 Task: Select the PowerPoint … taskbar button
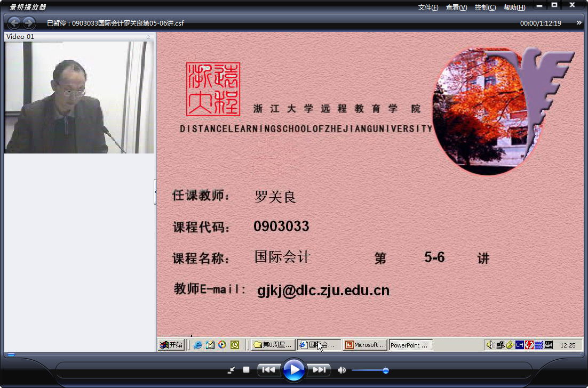point(411,345)
